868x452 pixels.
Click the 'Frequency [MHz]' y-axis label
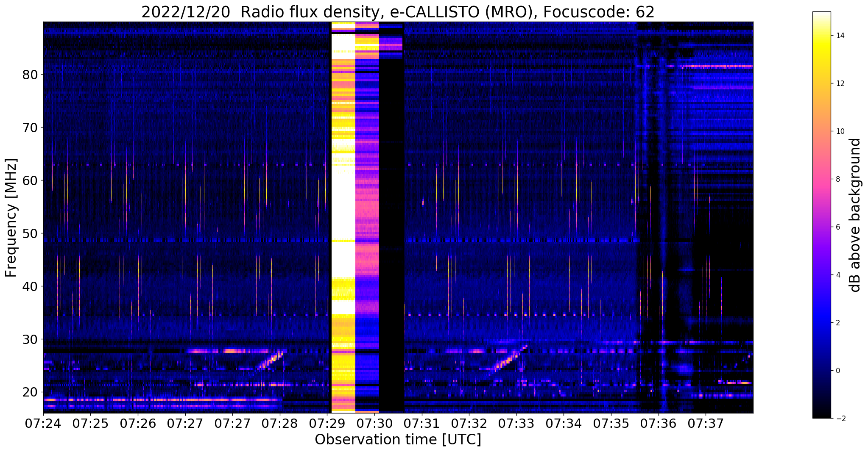pyautogui.click(x=11, y=218)
